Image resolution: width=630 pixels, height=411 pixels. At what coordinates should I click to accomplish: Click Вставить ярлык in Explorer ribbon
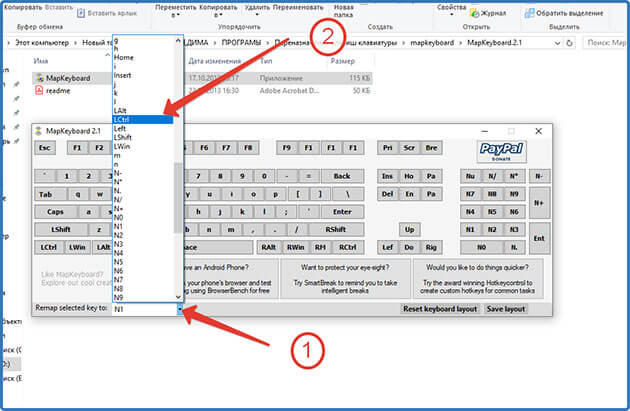pyautogui.click(x=107, y=13)
